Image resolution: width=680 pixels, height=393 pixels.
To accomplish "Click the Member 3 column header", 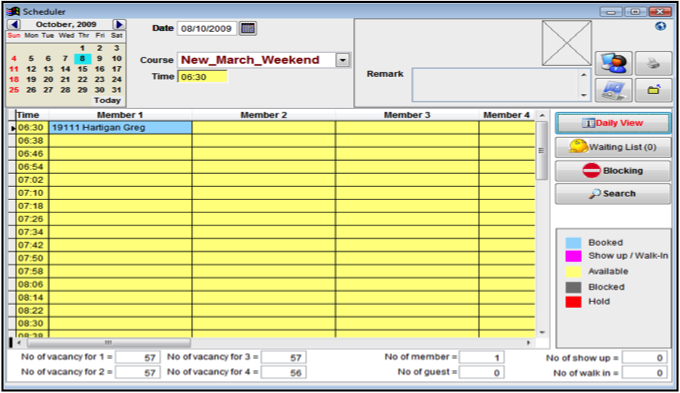I will 407,115.
